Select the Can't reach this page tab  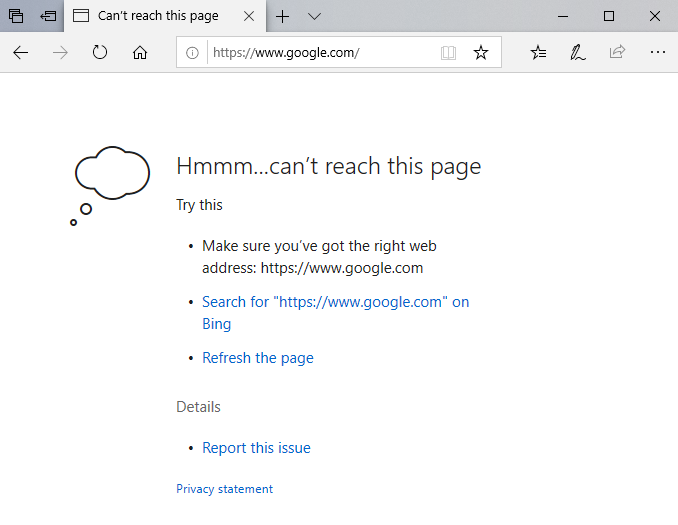(165, 16)
